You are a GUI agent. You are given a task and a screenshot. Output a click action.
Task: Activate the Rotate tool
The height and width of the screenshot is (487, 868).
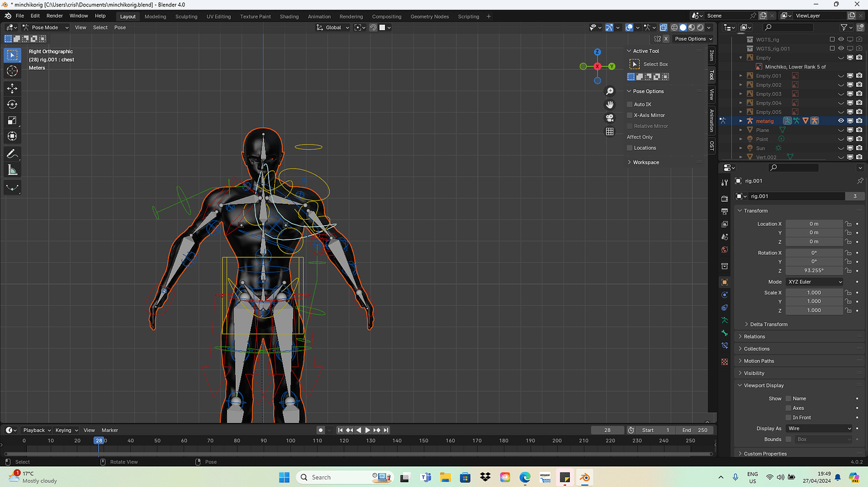pyautogui.click(x=12, y=104)
